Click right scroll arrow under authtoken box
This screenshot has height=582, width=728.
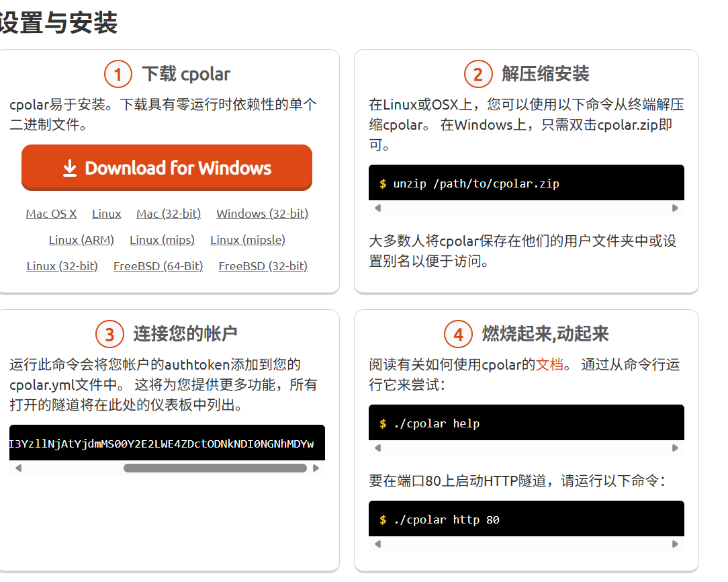coord(316,468)
